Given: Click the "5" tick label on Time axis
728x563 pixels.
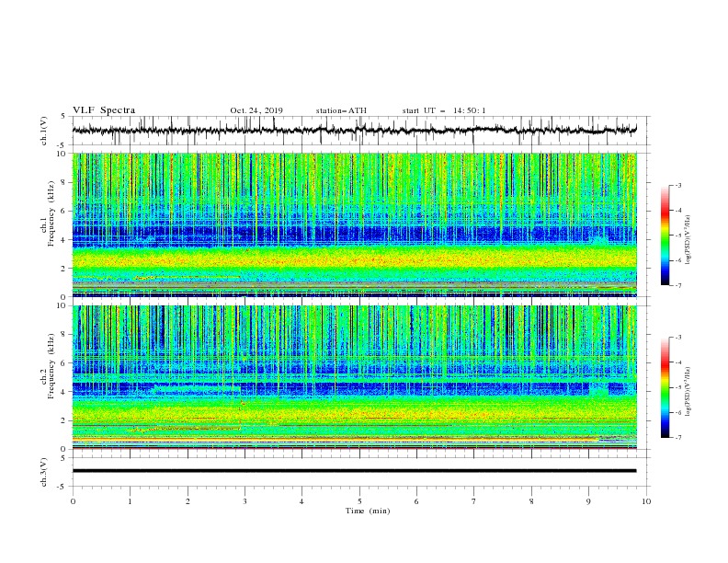Looking at the screenshot, I should point(359,501).
